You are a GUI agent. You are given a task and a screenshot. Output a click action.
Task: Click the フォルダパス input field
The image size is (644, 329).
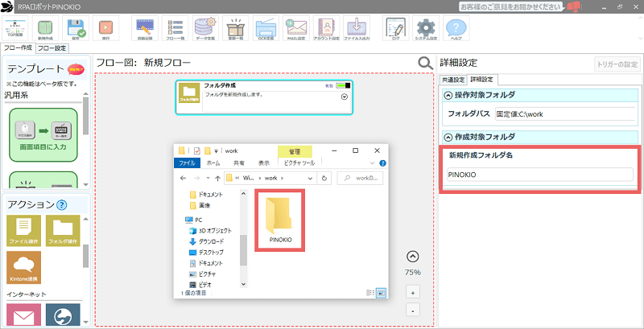click(565, 114)
